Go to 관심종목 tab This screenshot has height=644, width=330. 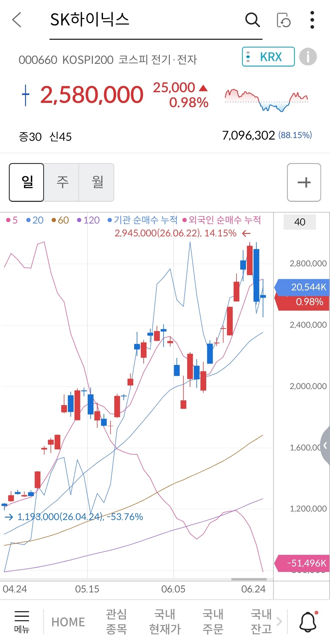[116, 622]
